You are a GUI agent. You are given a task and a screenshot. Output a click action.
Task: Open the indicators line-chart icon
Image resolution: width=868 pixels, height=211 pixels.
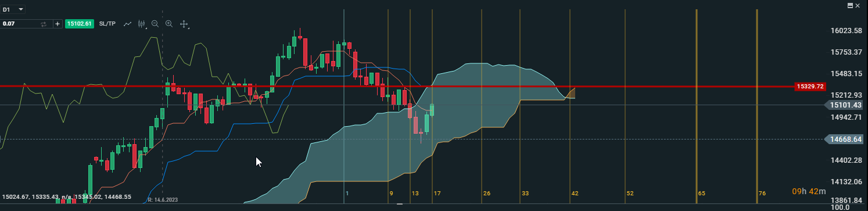128,24
